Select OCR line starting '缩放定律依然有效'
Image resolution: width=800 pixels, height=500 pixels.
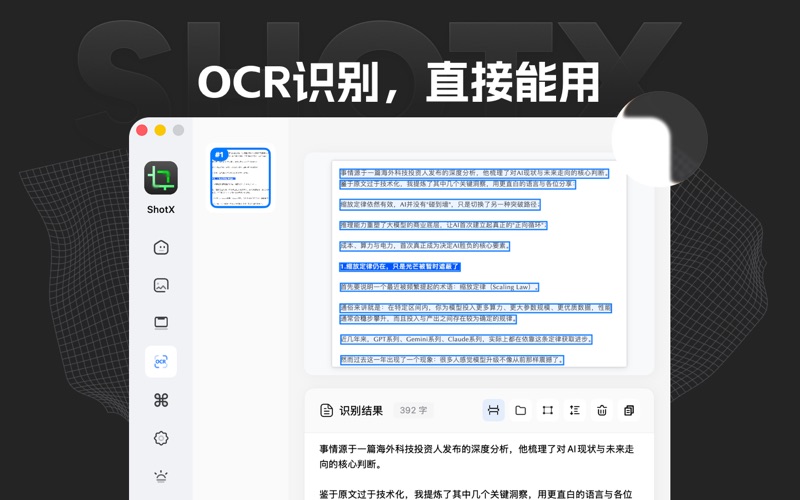440,205
